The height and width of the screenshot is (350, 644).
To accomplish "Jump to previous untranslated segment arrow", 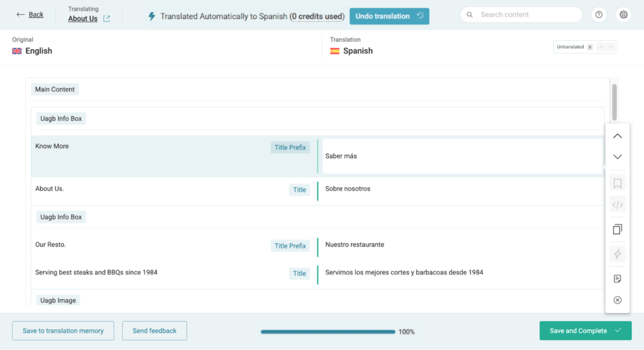I will (x=601, y=47).
